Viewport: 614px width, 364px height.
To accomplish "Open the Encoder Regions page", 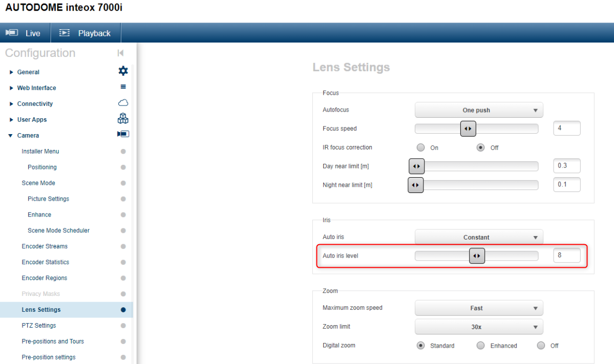I will (45, 279).
